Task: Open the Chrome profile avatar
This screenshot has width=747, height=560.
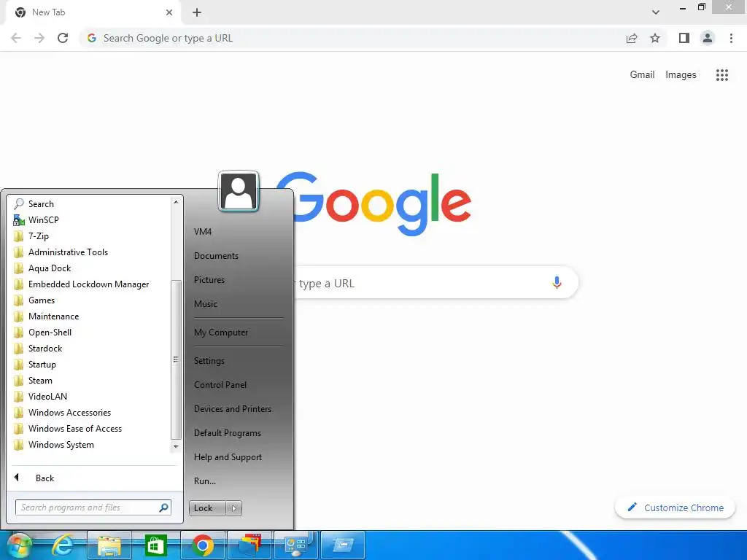Action: tap(708, 38)
